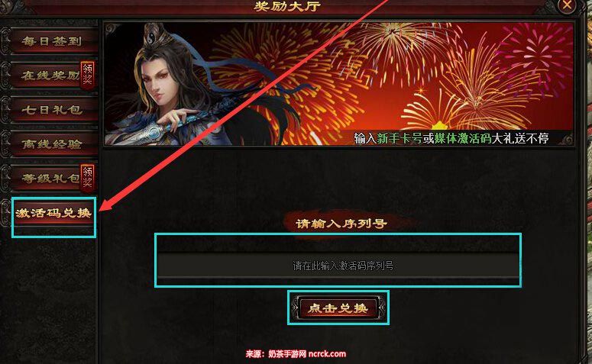Click the 请输入序列号 heading label
This screenshot has width=592, height=364.
point(341,224)
